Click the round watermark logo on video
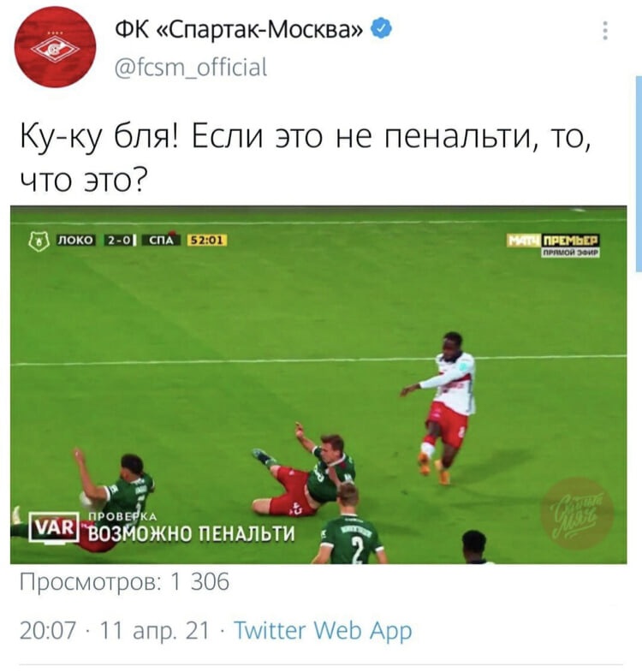The width and height of the screenshot is (642, 672). [576, 513]
